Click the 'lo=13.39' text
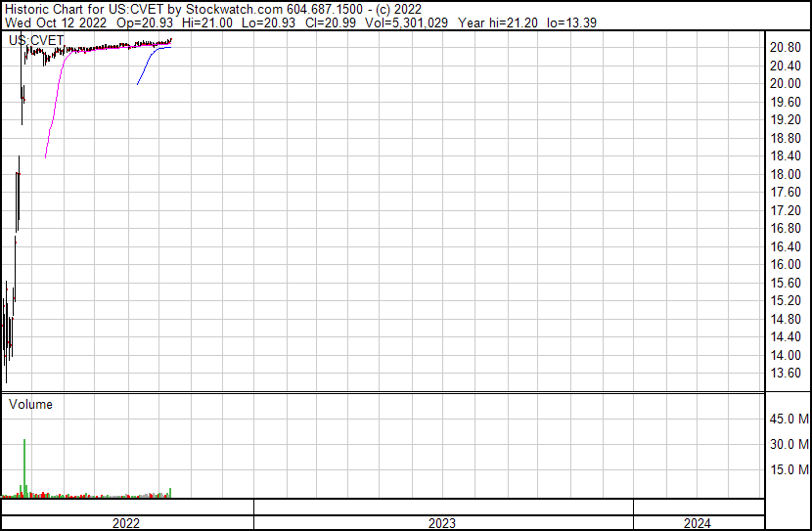Screen dimensions: 812x531 [571, 22]
